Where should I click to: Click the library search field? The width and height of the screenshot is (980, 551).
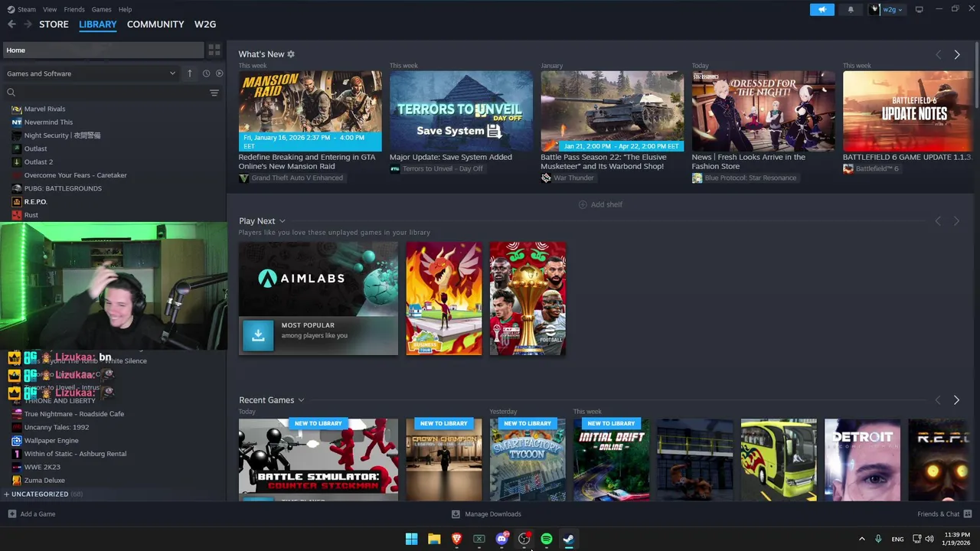pyautogui.click(x=106, y=93)
